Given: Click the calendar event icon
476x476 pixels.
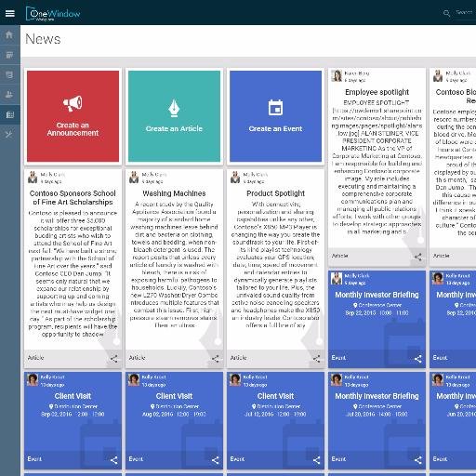Looking at the screenshot, I should click(275, 108).
